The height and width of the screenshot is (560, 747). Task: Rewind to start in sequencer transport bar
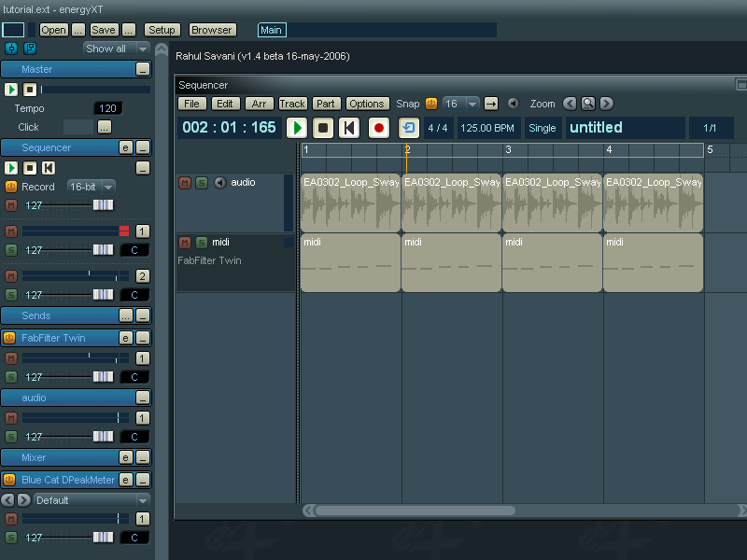pos(348,128)
